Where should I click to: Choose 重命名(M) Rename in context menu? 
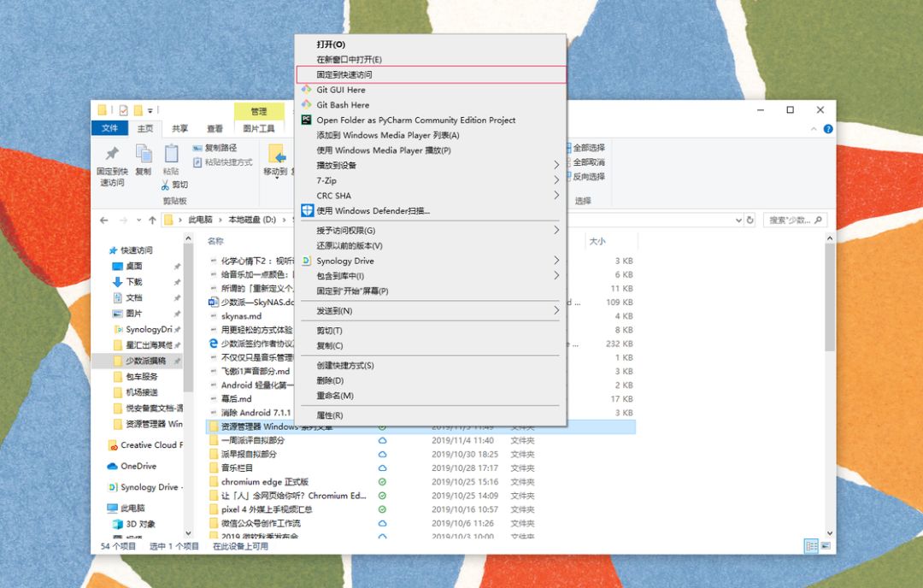[431, 396]
